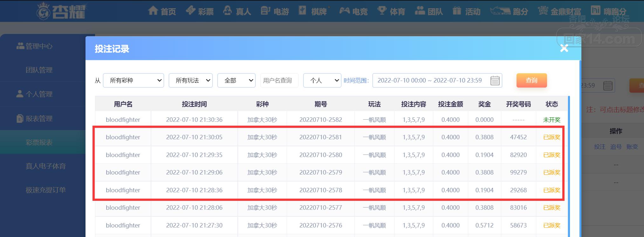Click the 玩法 column header
Viewport: 644px width, 237px height.
[x=374, y=104]
